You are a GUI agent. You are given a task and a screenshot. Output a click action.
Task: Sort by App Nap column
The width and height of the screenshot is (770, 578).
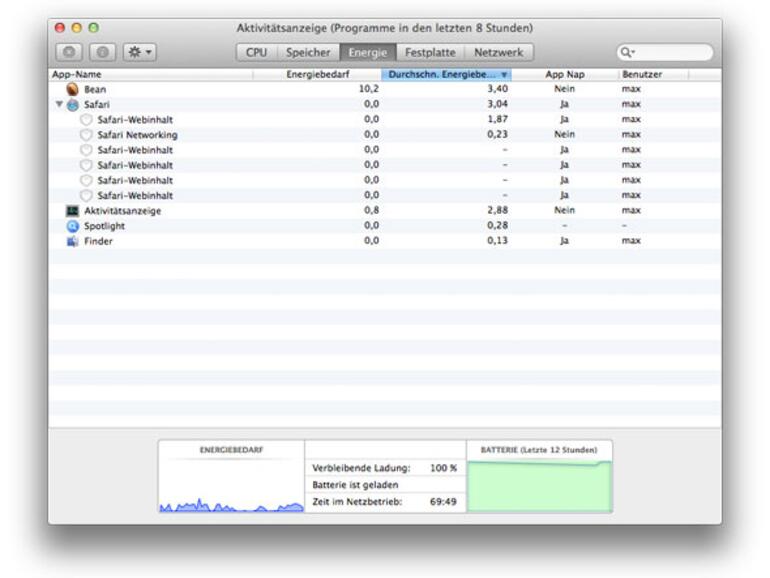pos(565,75)
